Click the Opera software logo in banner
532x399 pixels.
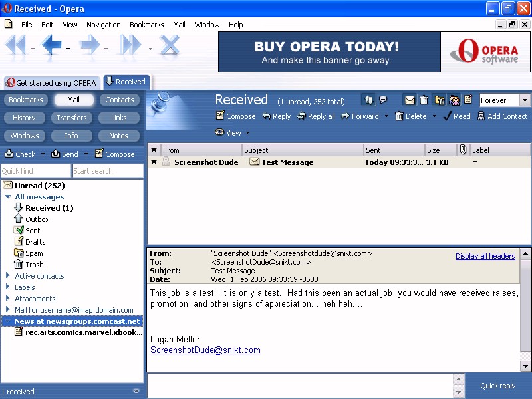[485, 52]
